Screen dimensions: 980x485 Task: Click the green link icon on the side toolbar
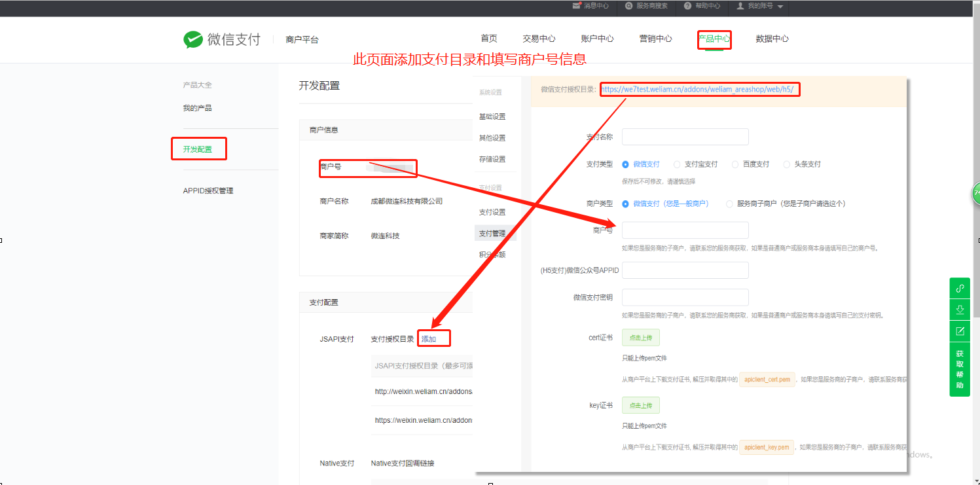(x=960, y=288)
